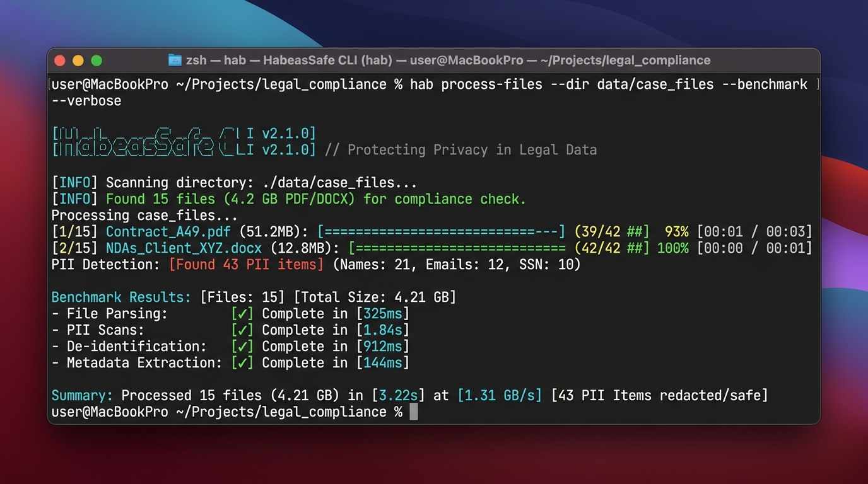
Task: Click the "[00:00 / 00:01]" timer
Action: [x=754, y=248]
